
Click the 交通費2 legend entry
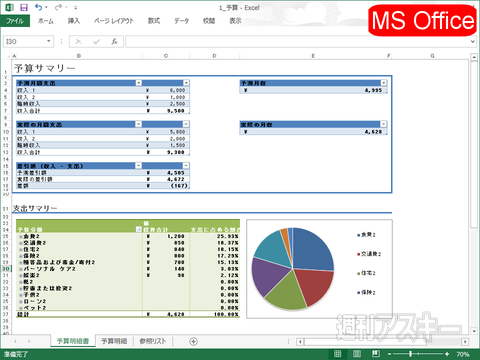pyautogui.click(x=369, y=254)
